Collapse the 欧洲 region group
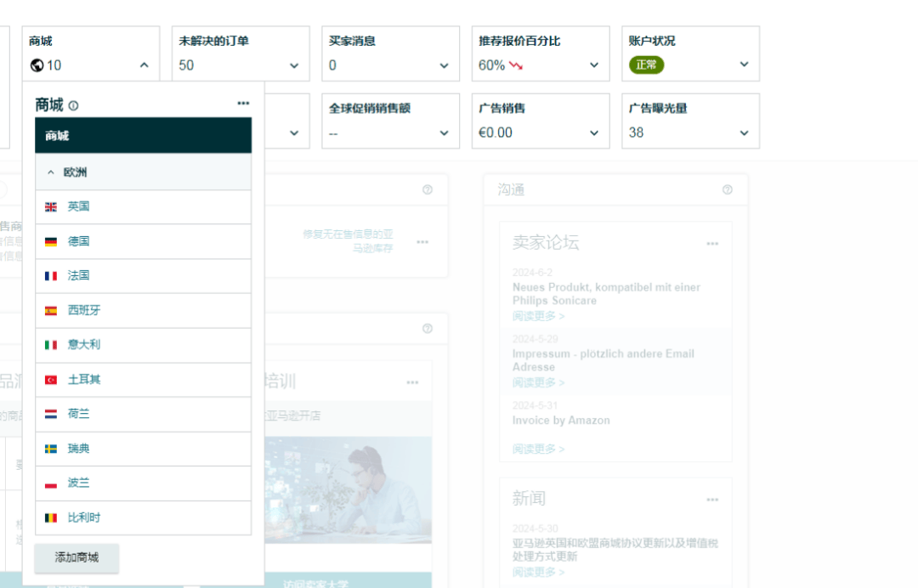This screenshot has width=918, height=588. pyautogui.click(x=51, y=172)
